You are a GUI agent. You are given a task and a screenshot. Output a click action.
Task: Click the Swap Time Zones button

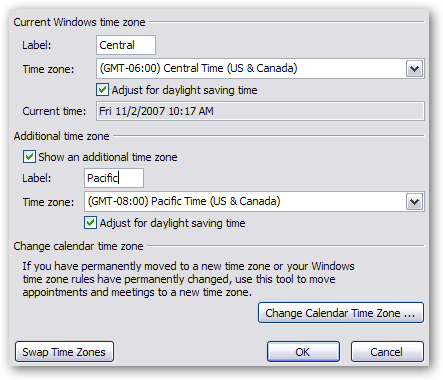click(x=64, y=352)
